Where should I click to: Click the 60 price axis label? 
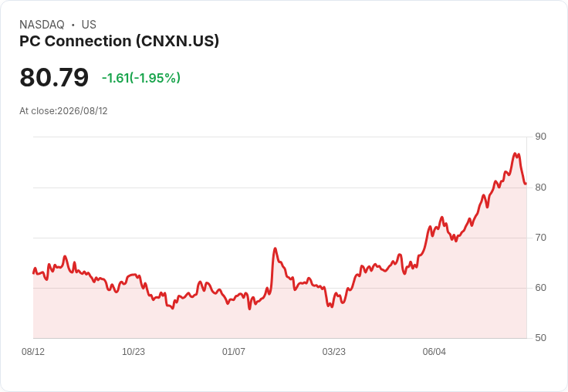tap(540, 288)
